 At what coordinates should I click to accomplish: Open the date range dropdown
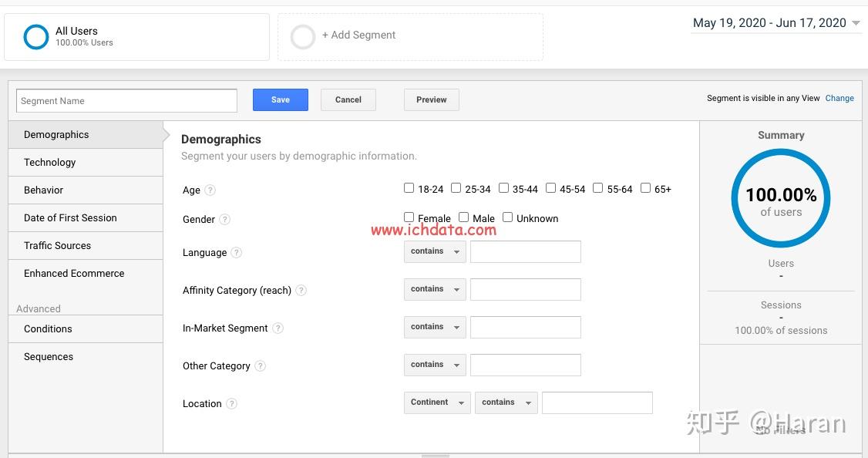pyautogui.click(x=776, y=23)
